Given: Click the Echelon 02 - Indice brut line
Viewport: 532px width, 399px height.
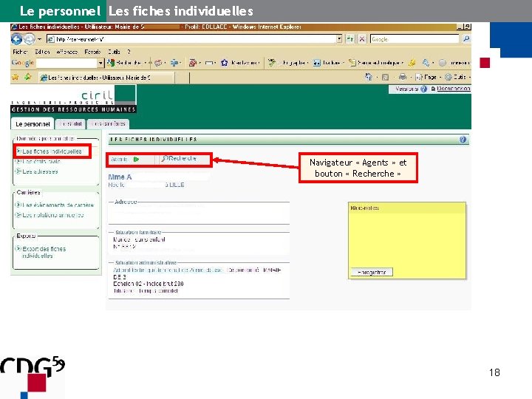Looking at the screenshot, I should click(149, 284).
